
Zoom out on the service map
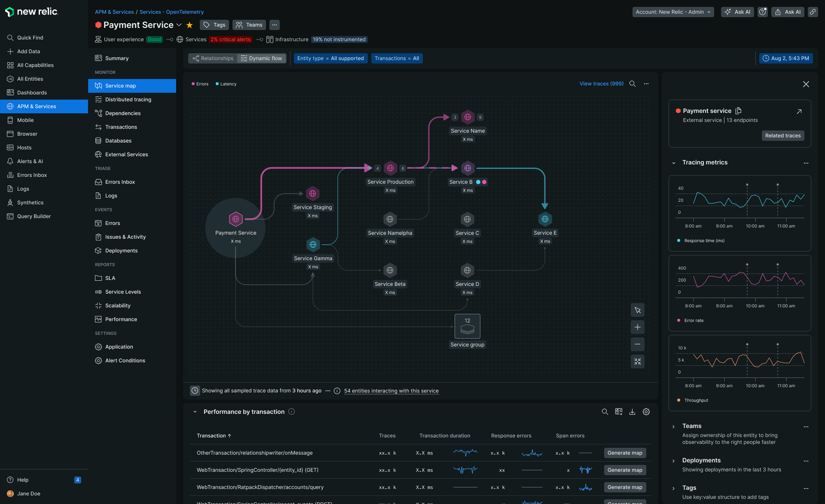[638, 344]
